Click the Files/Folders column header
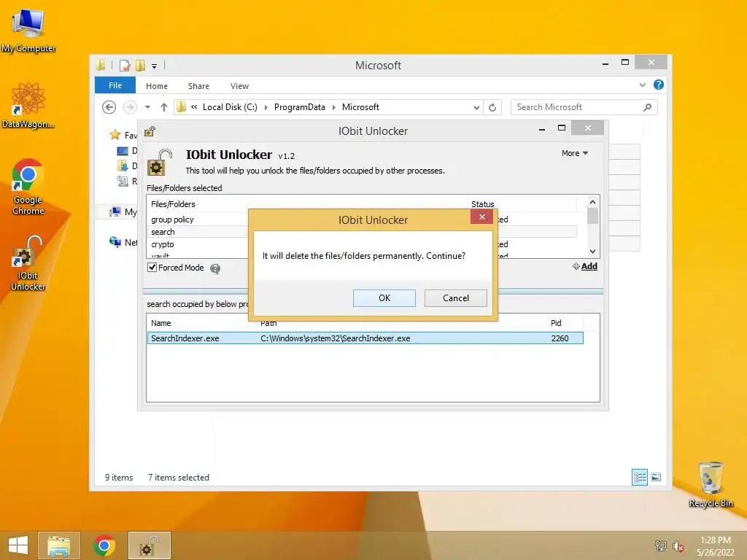747x560 pixels. coord(173,204)
